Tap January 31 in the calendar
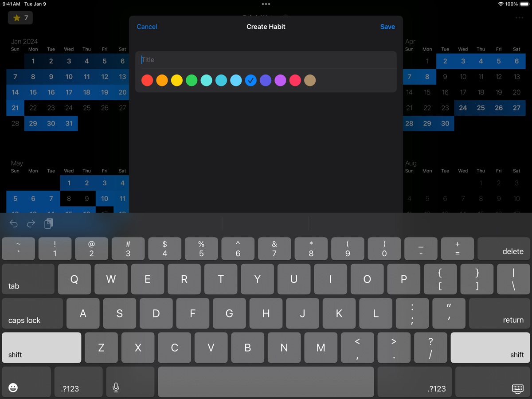 (69, 123)
